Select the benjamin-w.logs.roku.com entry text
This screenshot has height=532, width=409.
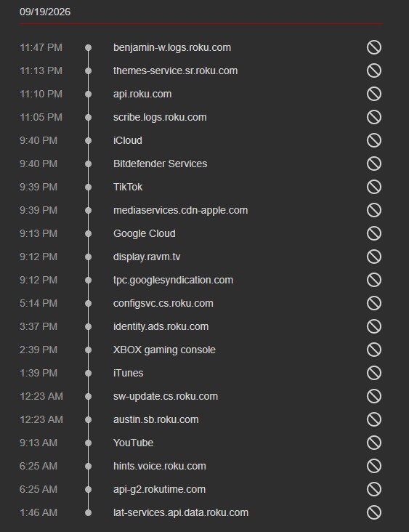(x=172, y=47)
